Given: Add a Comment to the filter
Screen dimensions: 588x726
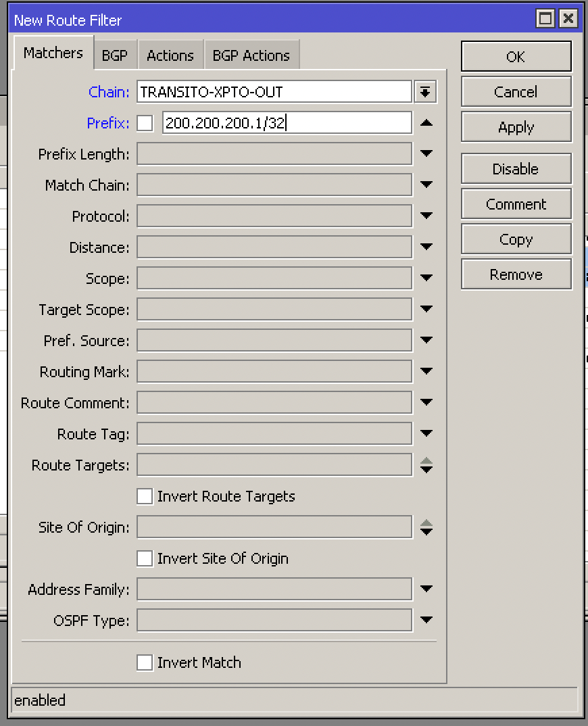Looking at the screenshot, I should point(516,204).
